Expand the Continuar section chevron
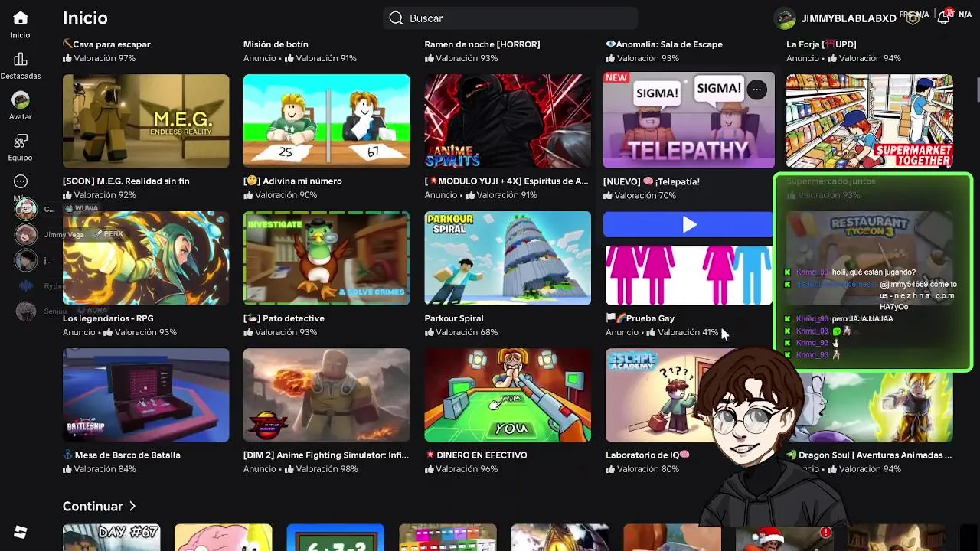 132,506
